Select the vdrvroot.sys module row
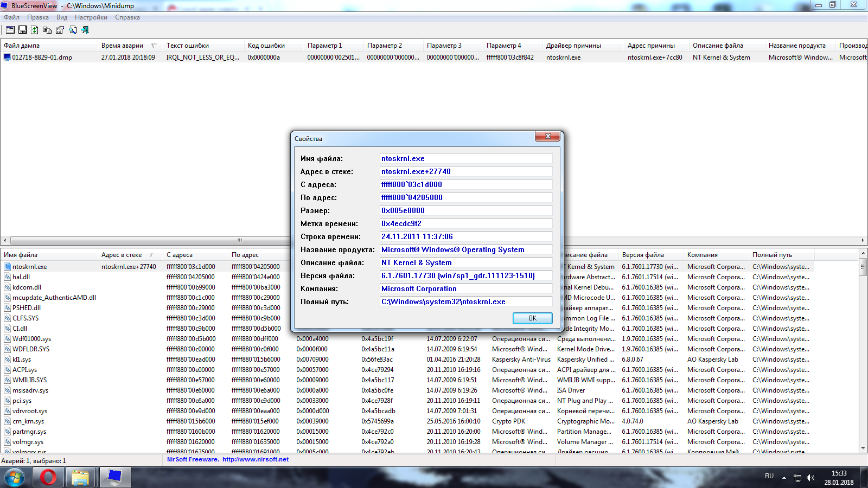This screenshot has height=488, width=868. pos(407,411)
